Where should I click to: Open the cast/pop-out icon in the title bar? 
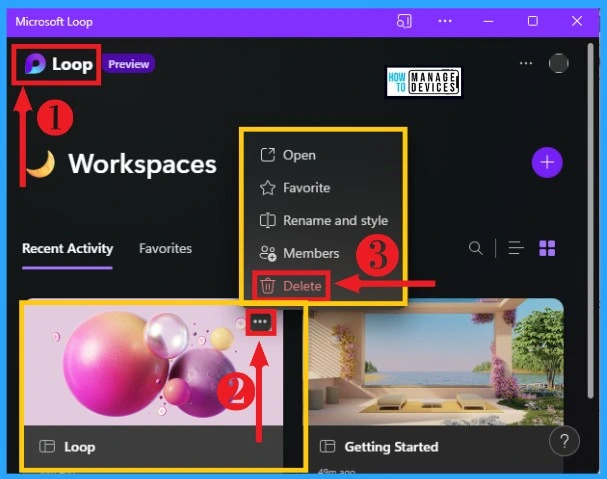(x=404, y=21)
